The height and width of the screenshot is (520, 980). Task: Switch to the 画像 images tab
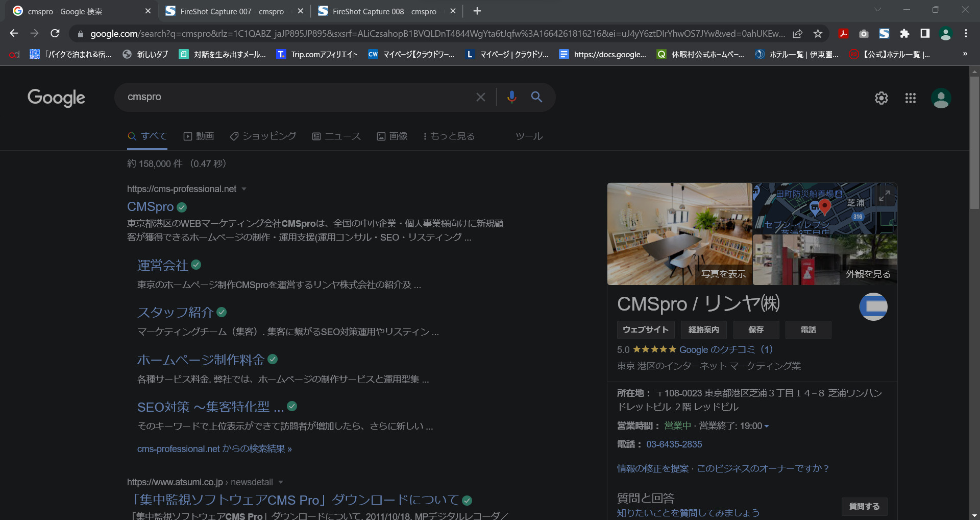pos(393,136)
